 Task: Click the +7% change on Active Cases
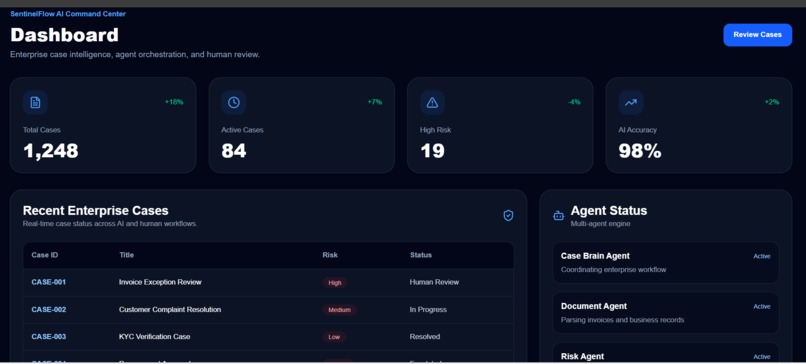(375, 102)
